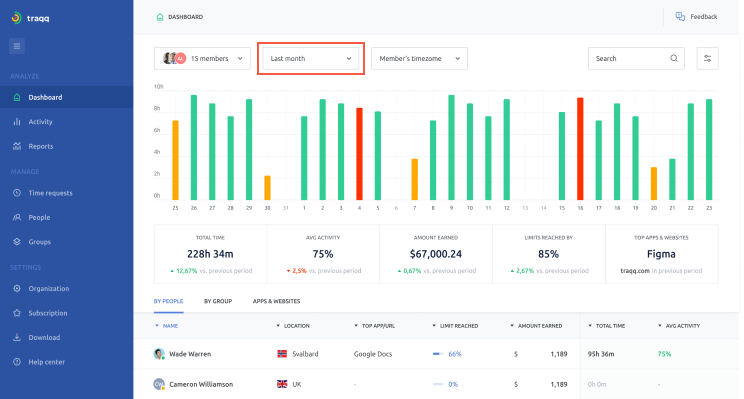Click the Help center icon
Screen dimensions: 744x399
[x=17, y=362]
